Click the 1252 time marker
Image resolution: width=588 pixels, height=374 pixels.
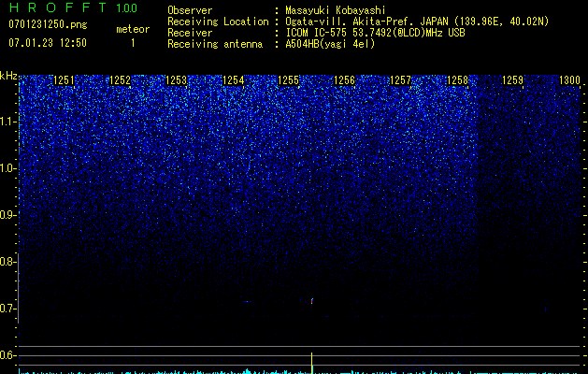(120, 80)
